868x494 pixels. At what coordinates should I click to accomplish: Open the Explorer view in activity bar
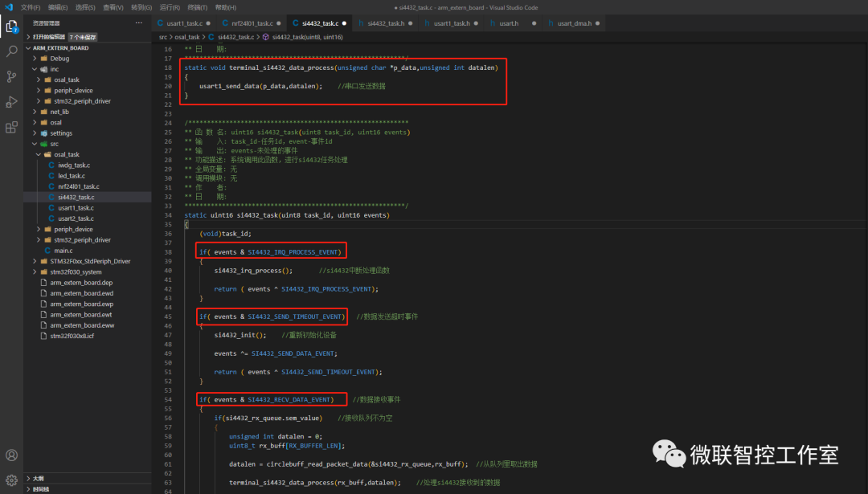[x=11, y=27]
